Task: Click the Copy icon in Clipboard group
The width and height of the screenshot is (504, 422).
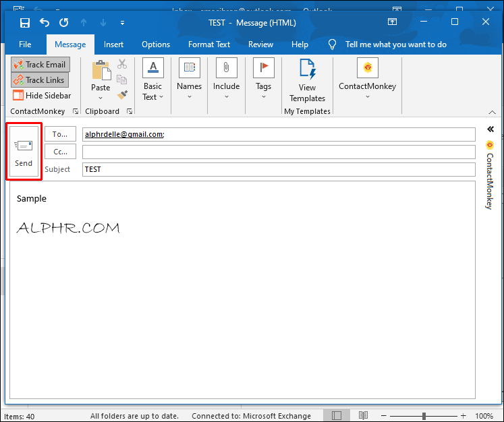Action: pyautogui.click(x=122, y=80)
